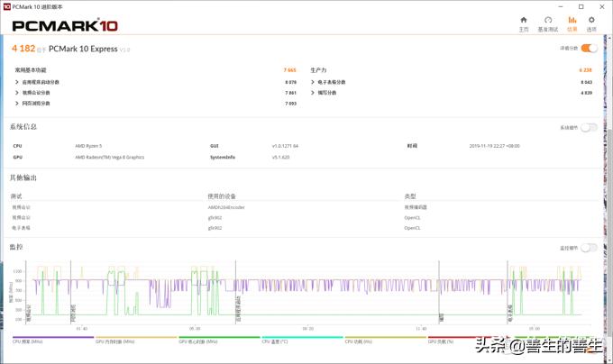Click the Additional Outputs section heading

coord(23,177)
